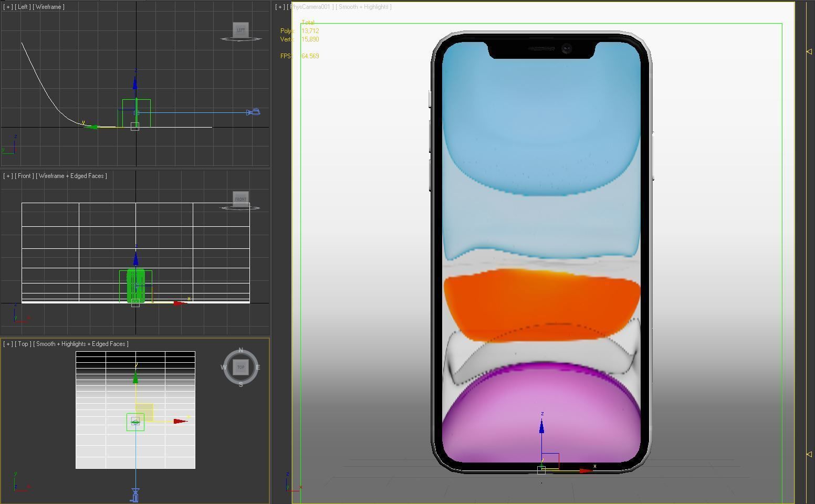Image resolution: width=815 pixels, height=504 pixels.
Task: Click the E compass letter on Top ViewCube
Action: 258,367
